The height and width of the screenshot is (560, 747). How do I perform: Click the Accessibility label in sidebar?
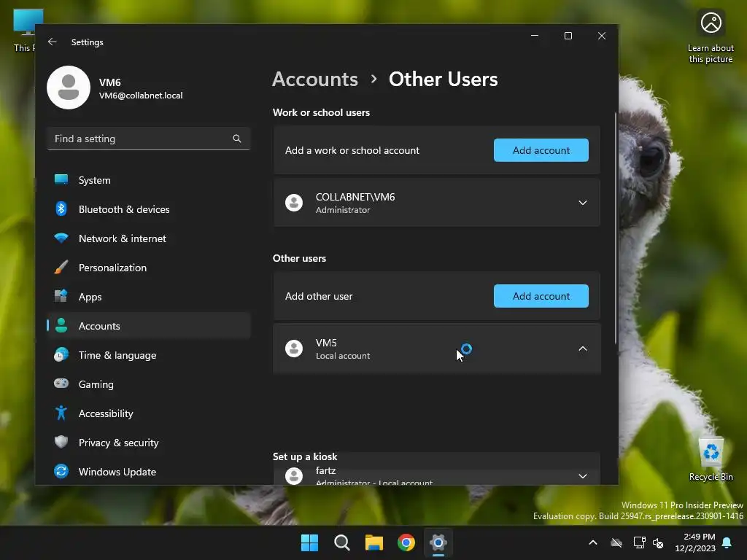[x=106, y=413]
